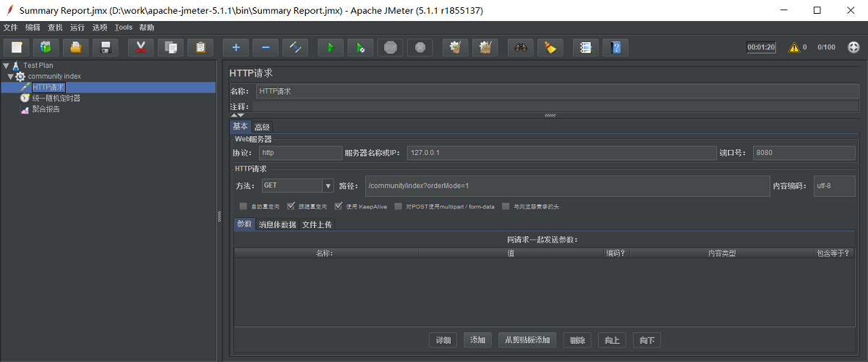Open the 文件 menu
The height and width of the screenshot is (362, 868).
pos(10,28)
